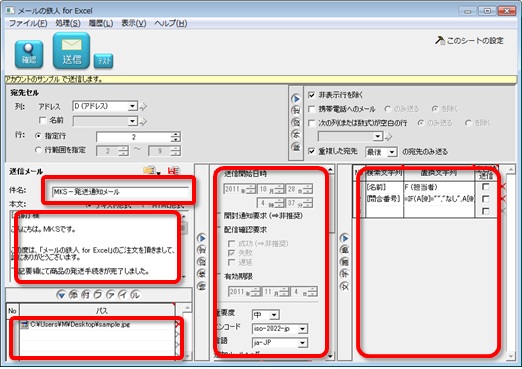Click arrow icon beside D (アドレス) dropdown
The width and height of the screenshot is (522, 369).
(143, 107)
